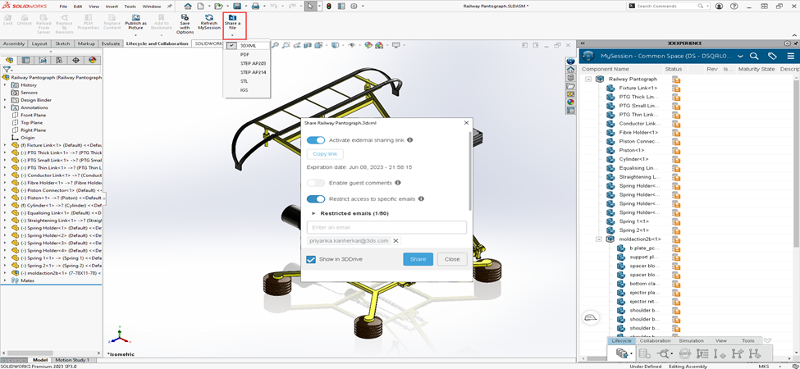
Task: Click the Refresh MySession icon
Action: pos(209,22)
